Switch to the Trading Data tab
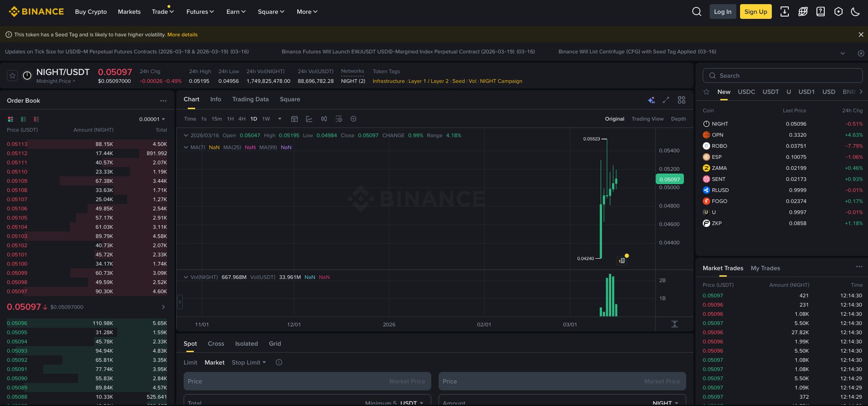The width and height of the screenshot is (868, 406). click(250, 99)
